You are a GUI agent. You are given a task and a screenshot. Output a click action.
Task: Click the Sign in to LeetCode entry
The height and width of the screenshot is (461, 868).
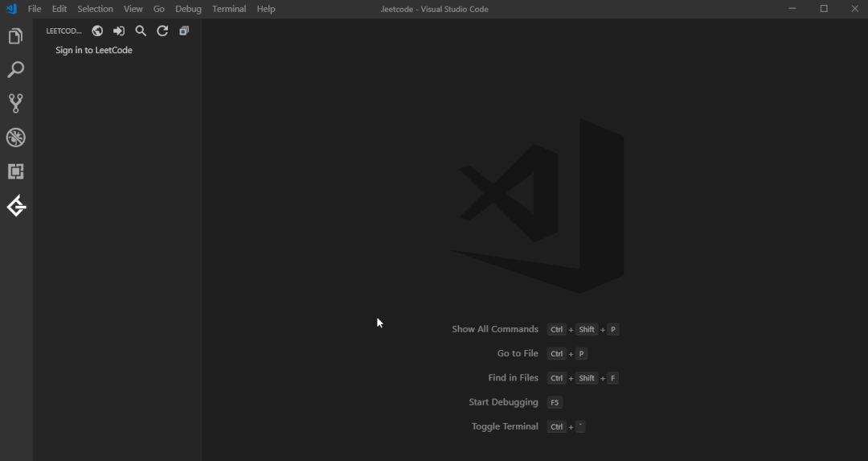pyautogui.click(x=94, y=50)
